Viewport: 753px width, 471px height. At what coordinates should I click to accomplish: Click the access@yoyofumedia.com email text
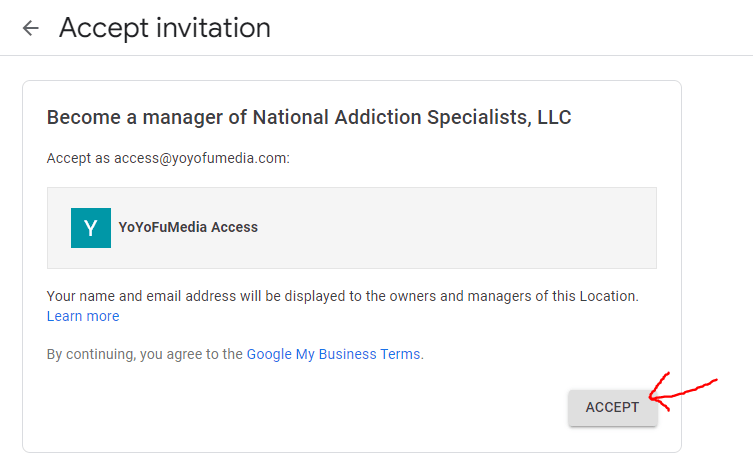point(200,158)
